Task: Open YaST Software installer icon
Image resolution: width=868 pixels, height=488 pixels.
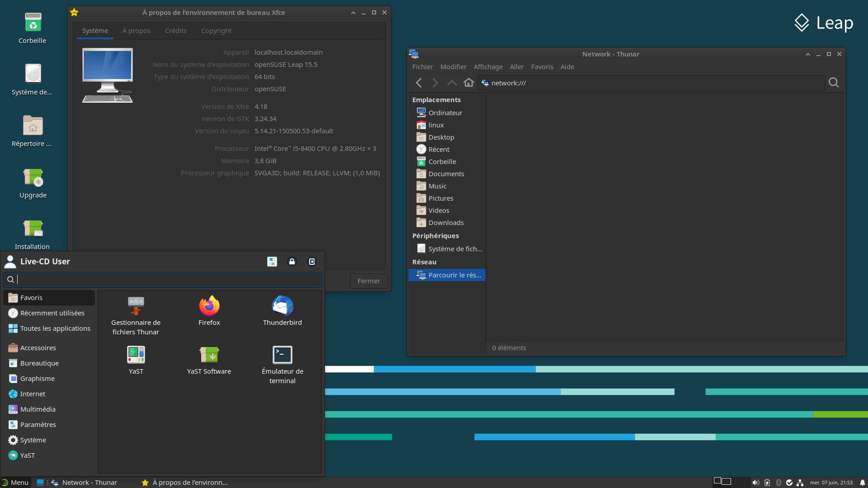Action: pyautogui.click(x=209, y=356)
